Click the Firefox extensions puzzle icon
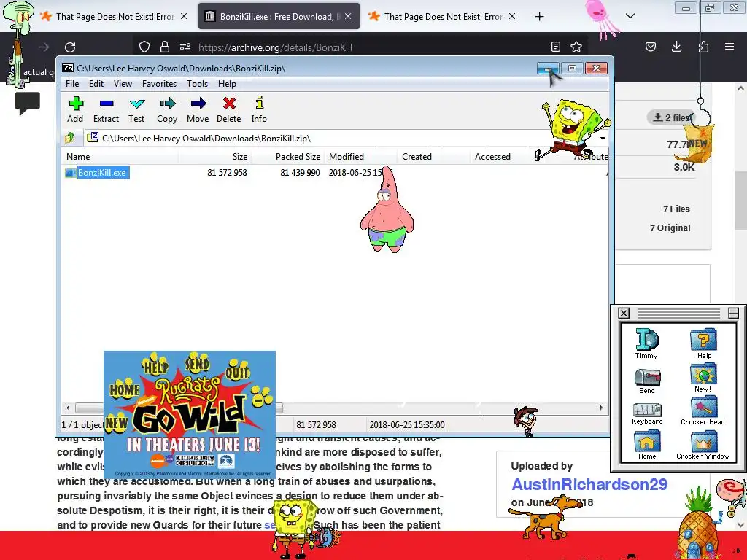This screenshot has width=747, height=560. click(x=703, y=47)
